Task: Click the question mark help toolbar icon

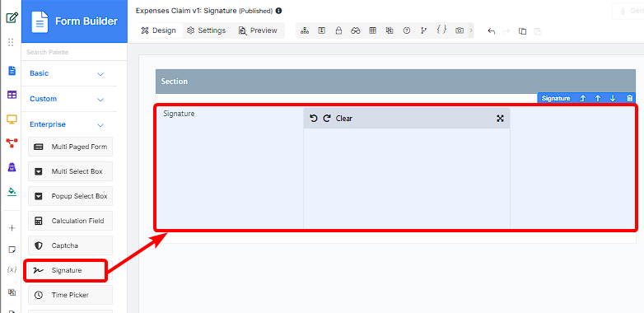Action: pos(407,30)
